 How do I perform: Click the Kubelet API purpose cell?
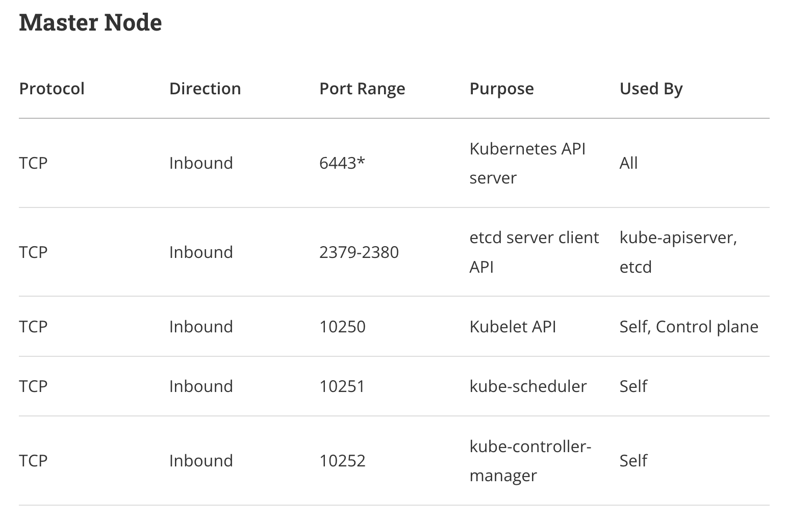[x=513, y=327]
